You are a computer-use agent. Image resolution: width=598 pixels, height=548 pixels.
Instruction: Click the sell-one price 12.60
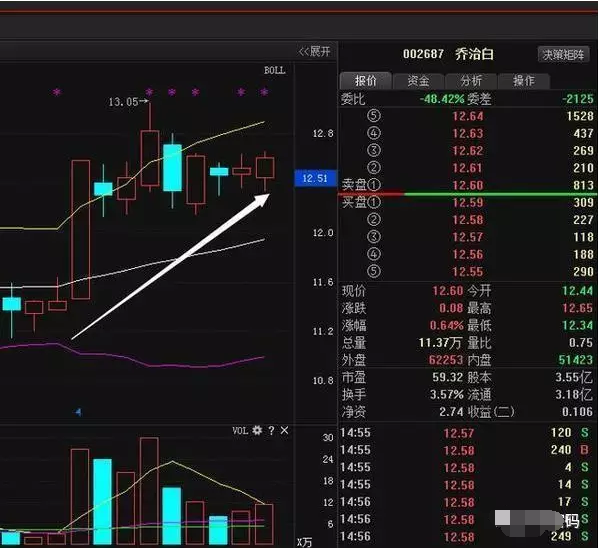point(468,185)
